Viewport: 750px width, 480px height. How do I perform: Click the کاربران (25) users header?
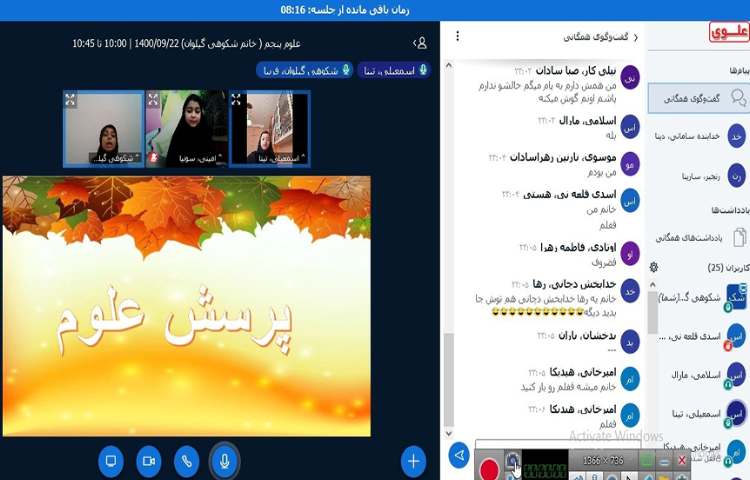(728, 267)
